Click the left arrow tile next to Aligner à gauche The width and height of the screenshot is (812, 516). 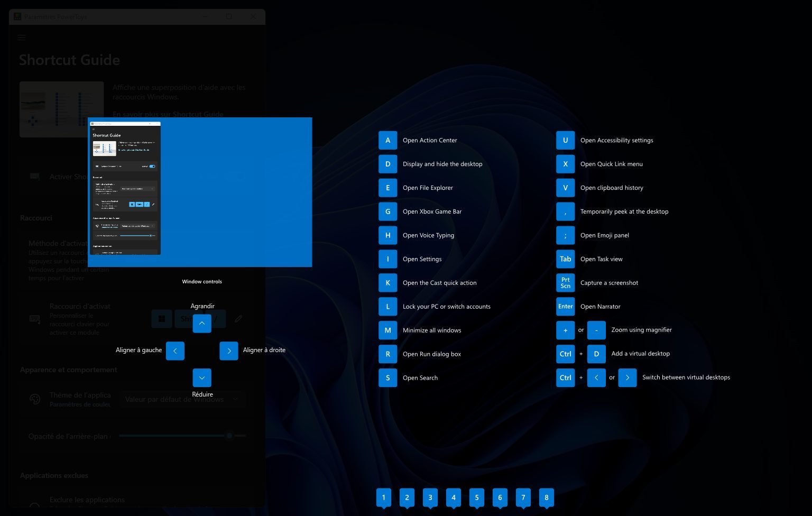pyautogui.click(x=175, y=351)
